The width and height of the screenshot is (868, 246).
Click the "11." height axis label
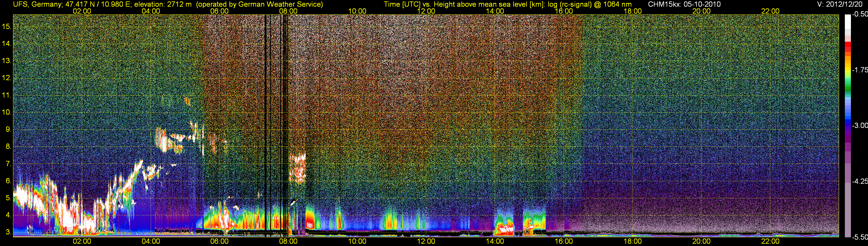point(7,95)
